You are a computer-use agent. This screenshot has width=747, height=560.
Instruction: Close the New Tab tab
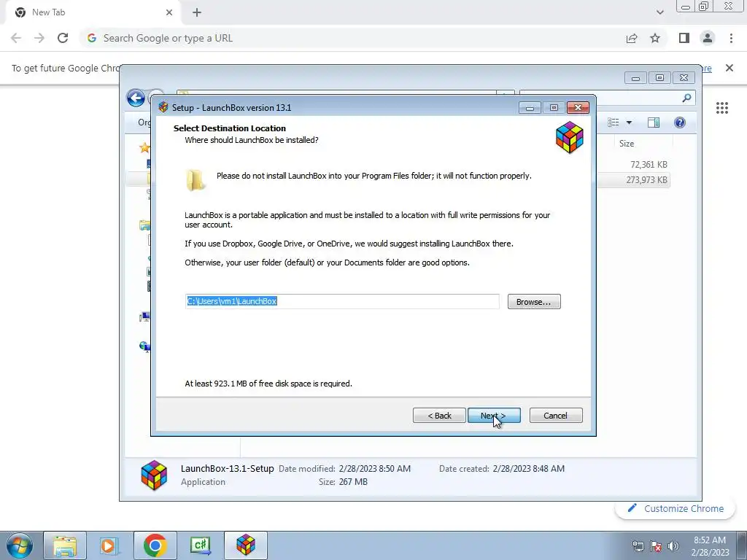click(169, 12)
